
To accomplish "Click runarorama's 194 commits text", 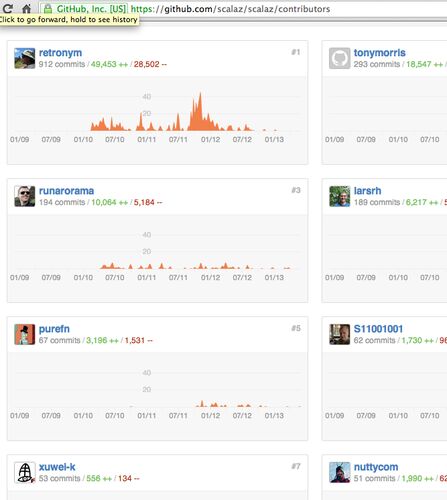I will [x=62, y=202].
